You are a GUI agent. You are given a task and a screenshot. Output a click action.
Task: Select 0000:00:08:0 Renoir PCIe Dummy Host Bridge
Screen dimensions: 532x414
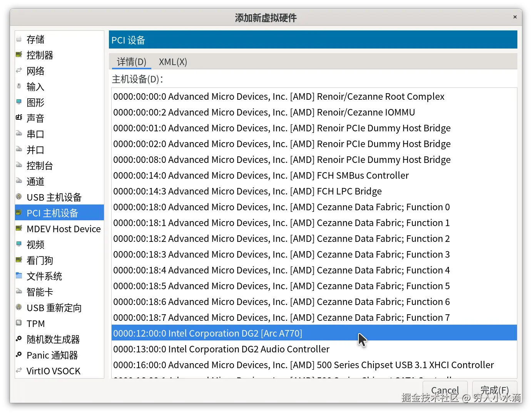click(x=314, y=159)
